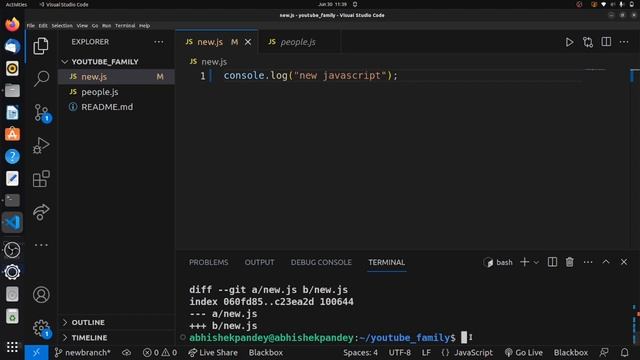
Task: Open Explorer views and more actions ellipsis
Action: pos(159,42)
